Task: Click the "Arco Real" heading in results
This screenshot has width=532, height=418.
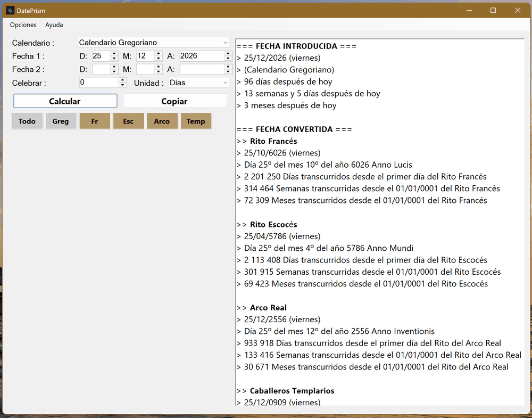Action: pos(268,308)
